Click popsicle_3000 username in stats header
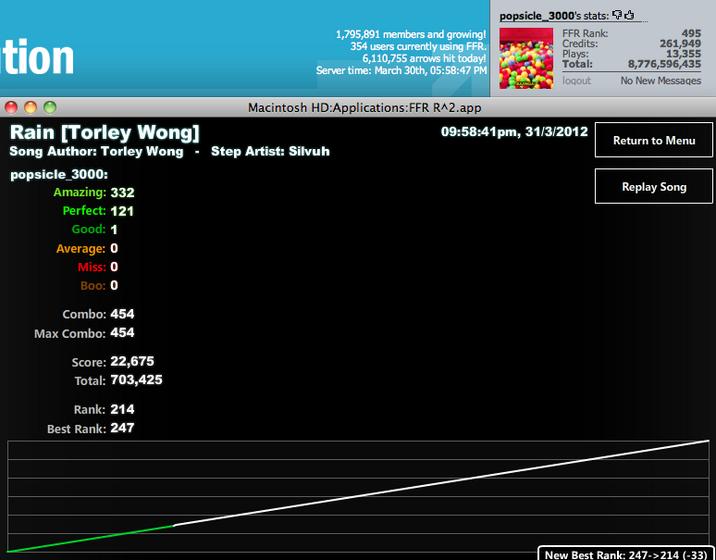Viewport: 716px width, 560px height. (x=536, y=16)
